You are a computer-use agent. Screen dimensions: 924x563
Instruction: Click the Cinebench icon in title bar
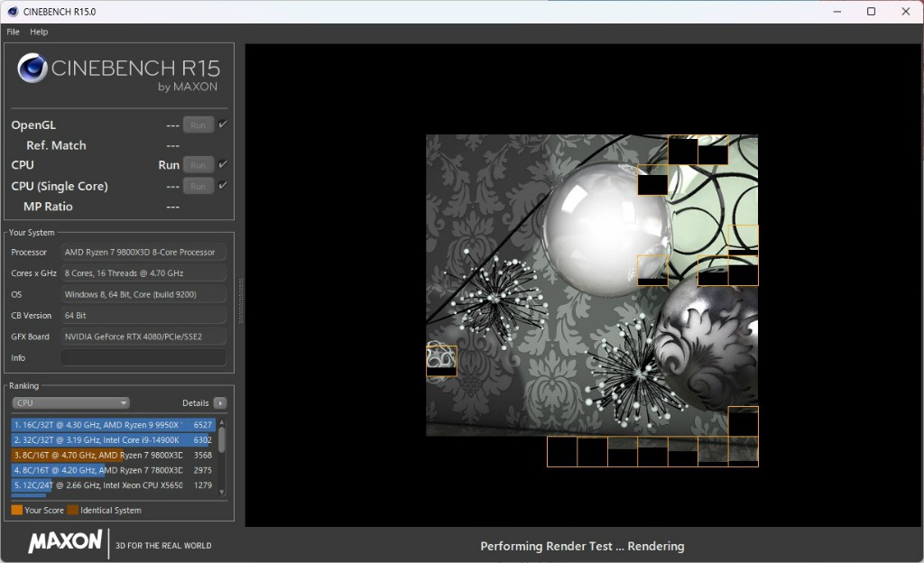[x=12, y=12]
